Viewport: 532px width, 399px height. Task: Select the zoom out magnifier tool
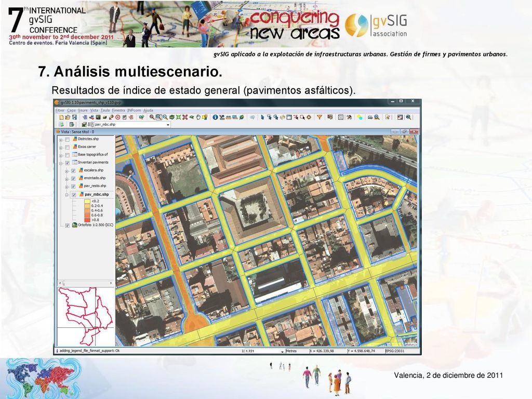pyautogui.click(x=165, y=117)
